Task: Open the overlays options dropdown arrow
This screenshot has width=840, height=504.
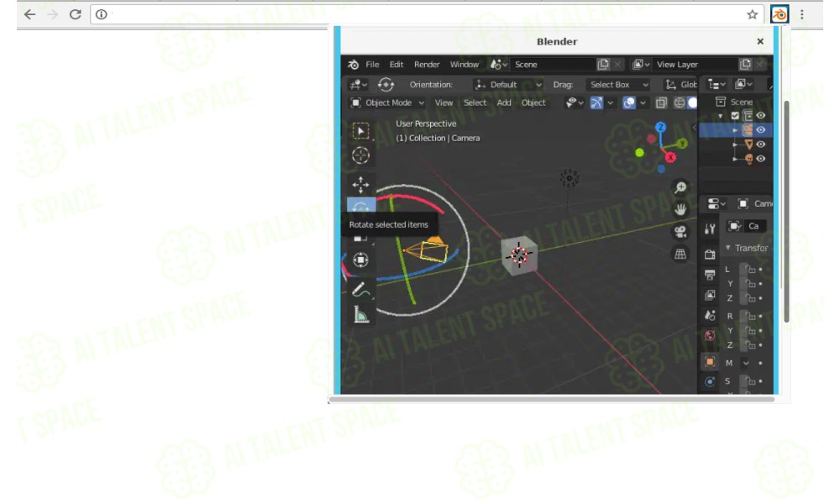Action: click(x=643, y=102)
